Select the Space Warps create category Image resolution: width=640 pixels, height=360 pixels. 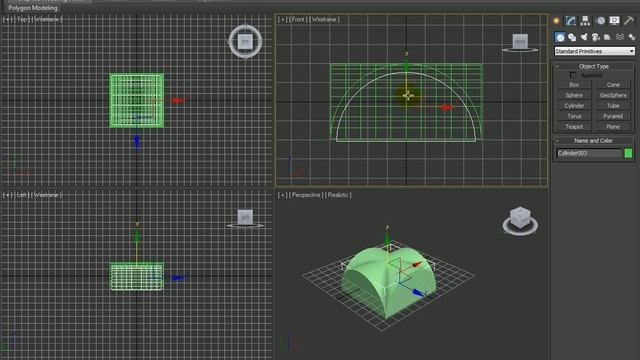coord(620,37)
